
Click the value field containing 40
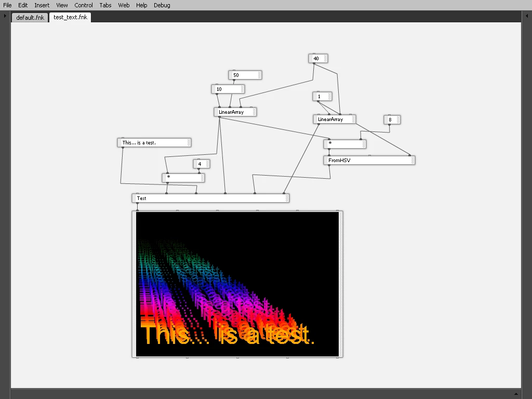coord(318,58)
